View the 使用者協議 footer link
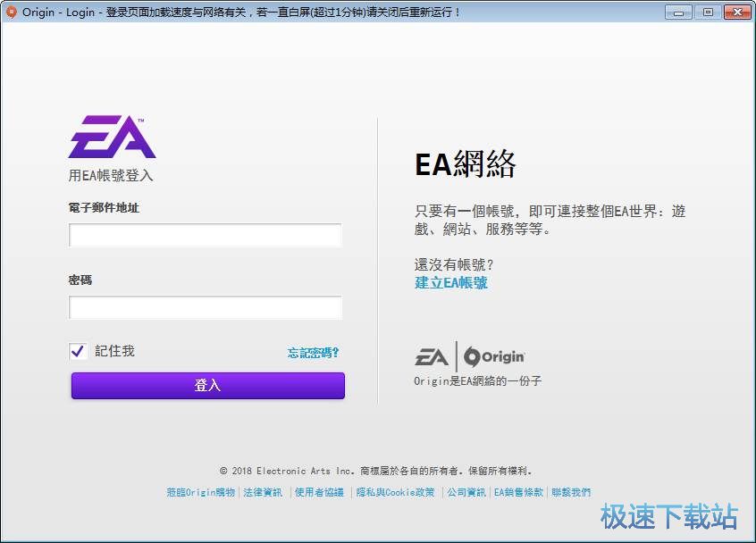Viewport: 756px width, 543px height. point(319,492)
